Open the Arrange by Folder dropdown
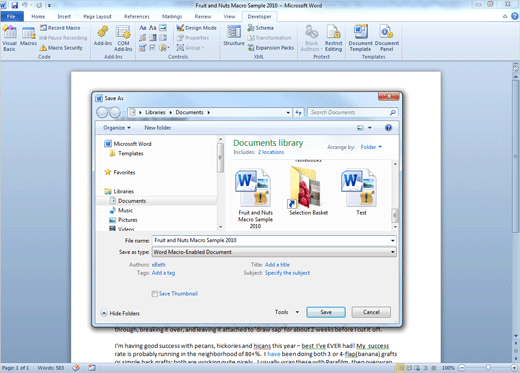 [371, 147]
